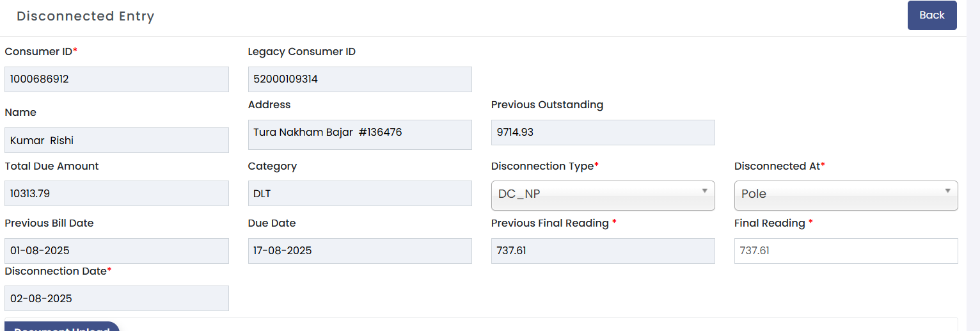Click the Disconnection Type label text
Image resolution: width=980 pixels, height=331 pixels.
[x=542, y=166]
